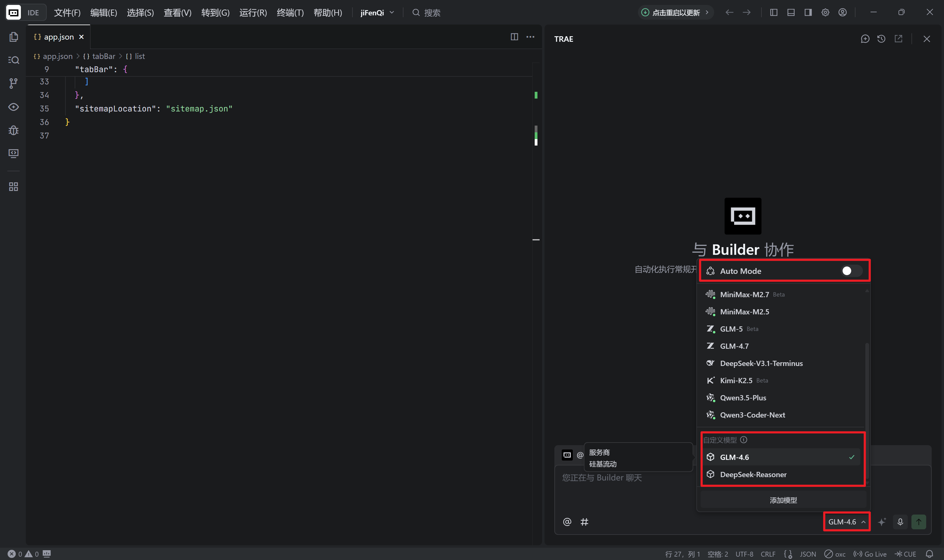Image resolution: width=944 pixels, height=560 pixels.
Task: Toggle the right AI sidebar layout icon
Action: (808, 13)
